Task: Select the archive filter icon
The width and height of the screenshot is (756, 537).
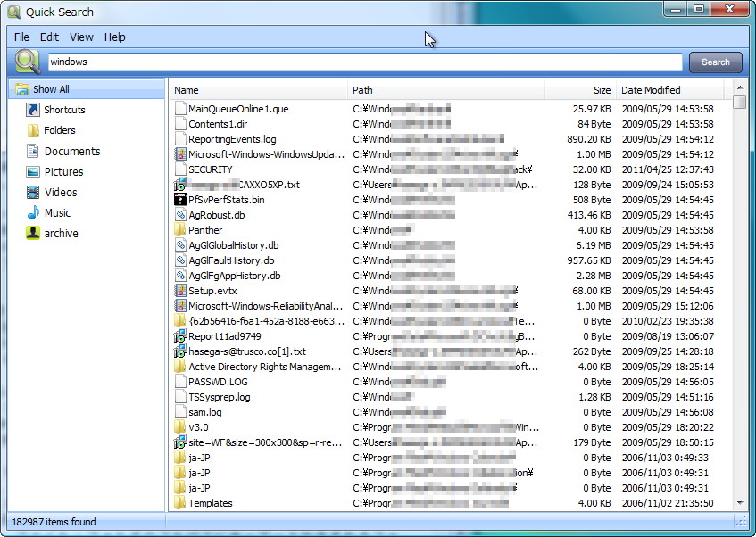Action: (x=33, y=234)
